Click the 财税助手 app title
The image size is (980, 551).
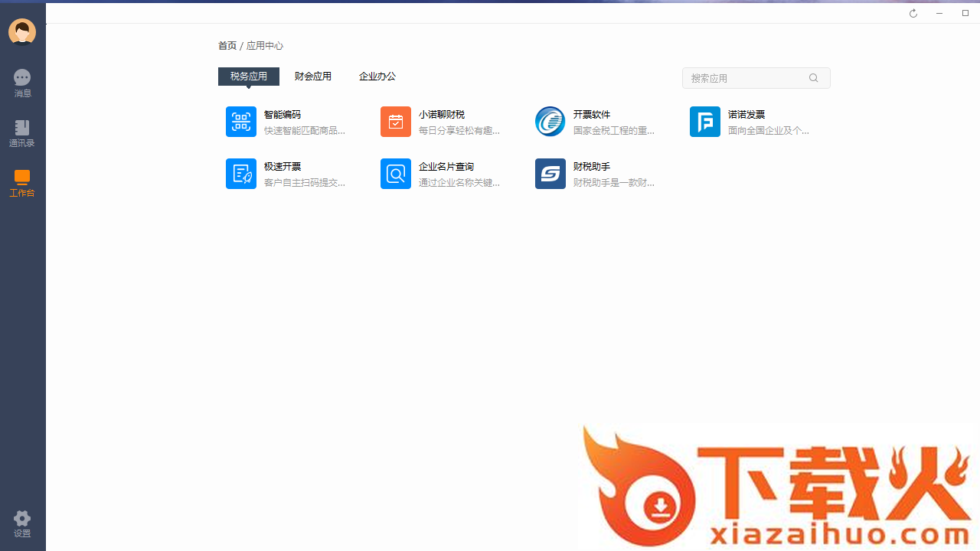click(592, 167)
